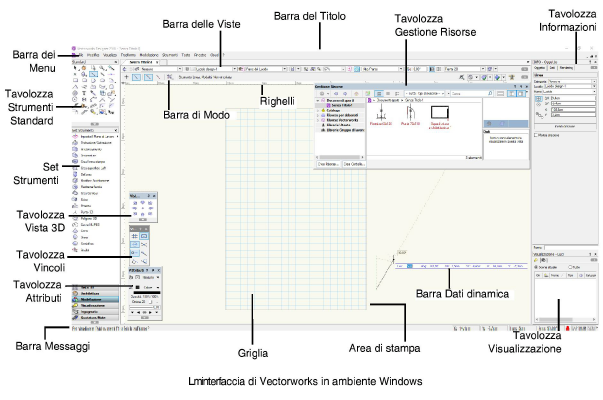The image size is (603, 400).
Task: Select Senza Titolo1 in the resource tree
Action: click(x=340, y=105)
